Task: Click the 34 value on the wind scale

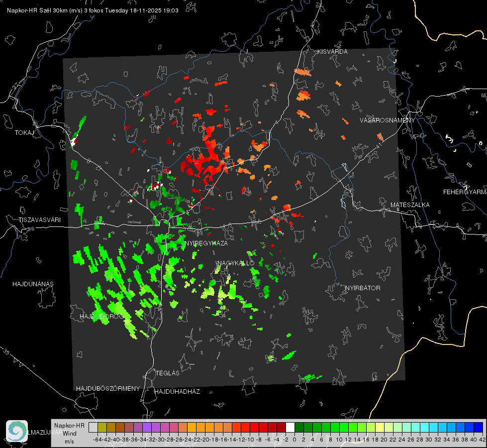Action: pyautogui.click(x=447, y=440)
